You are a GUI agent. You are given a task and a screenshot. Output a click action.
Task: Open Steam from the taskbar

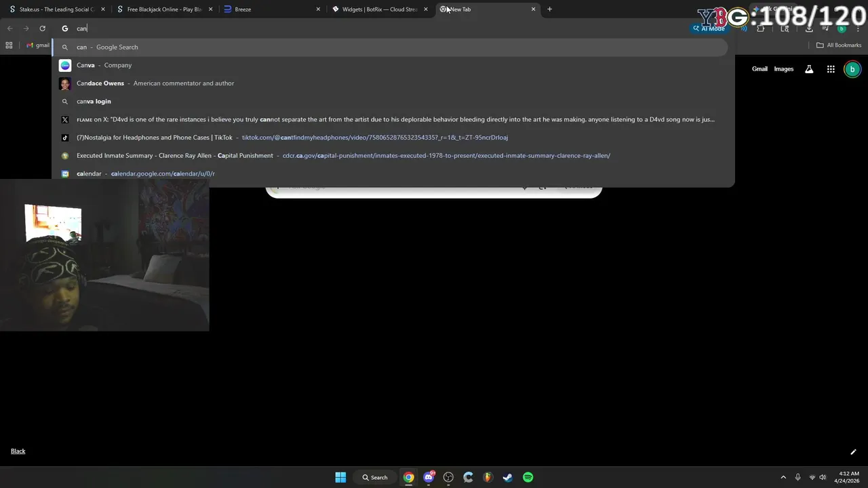coord(507,477)
